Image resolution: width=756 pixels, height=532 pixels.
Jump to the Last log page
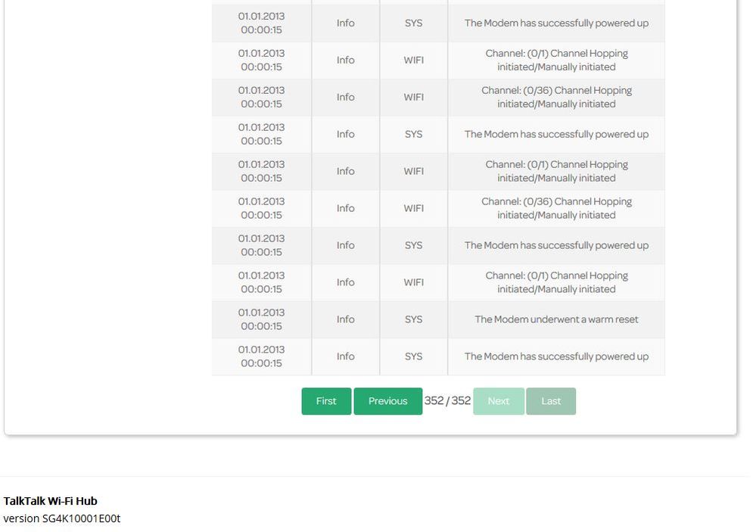(x=551, y=401)
